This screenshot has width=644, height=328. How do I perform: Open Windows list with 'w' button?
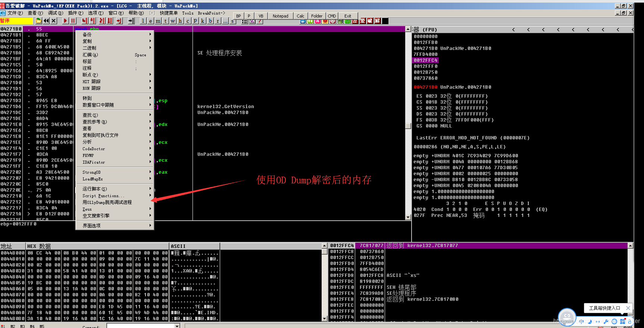point(173,21)
